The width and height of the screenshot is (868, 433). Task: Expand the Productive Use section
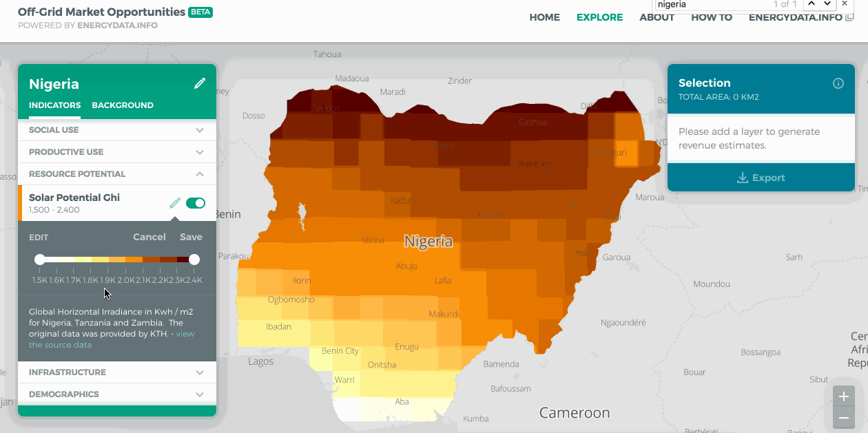pos(199,152)
